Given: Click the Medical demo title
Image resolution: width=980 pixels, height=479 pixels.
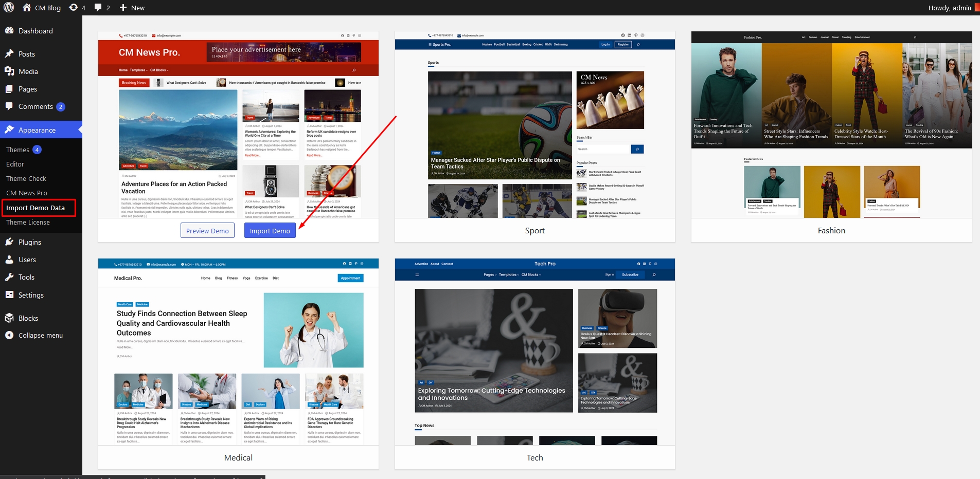Looking at the screenshot, I should (x=238, y=458).
